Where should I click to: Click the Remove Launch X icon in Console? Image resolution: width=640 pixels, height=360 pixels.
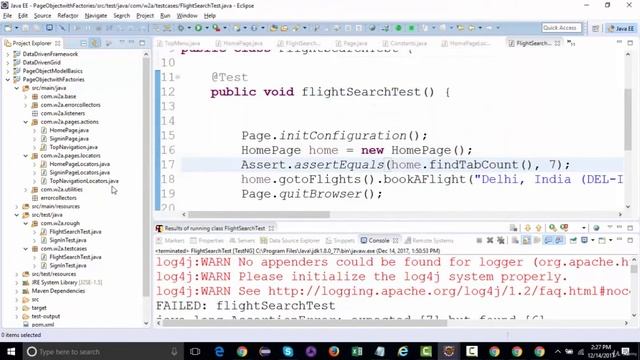coord(490,240)
